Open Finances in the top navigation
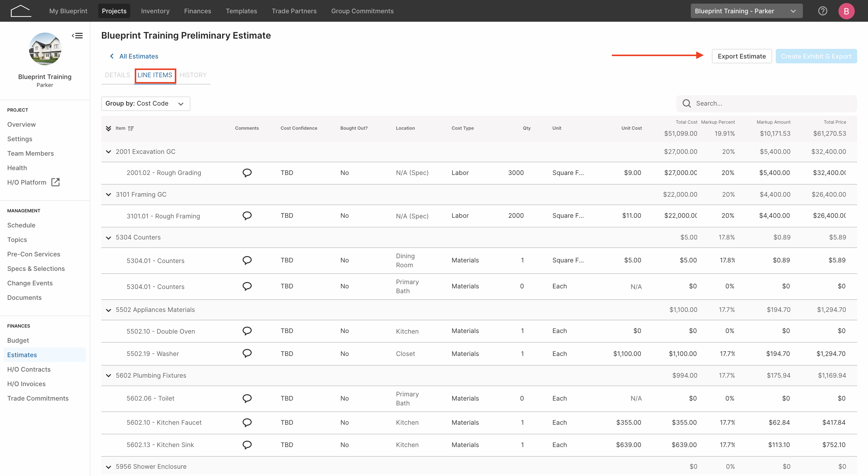 [x=197, y=11]
